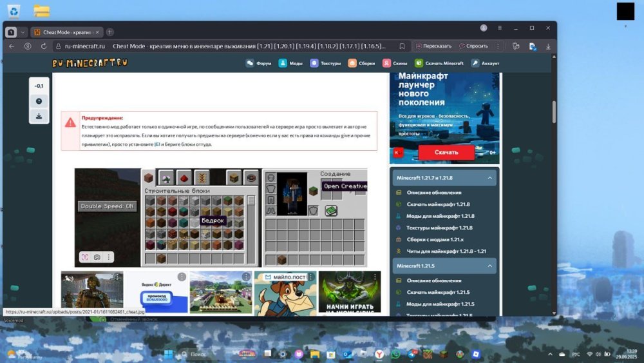Screen dimensions: 644x363
Task: Click the download arrow icon in side widget
Action: coord(39,116)
